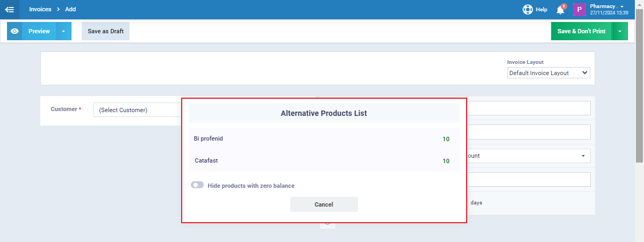Open the Help lifebuoy icon
This screenshot has width=644, height=242.
click(527, 10)
